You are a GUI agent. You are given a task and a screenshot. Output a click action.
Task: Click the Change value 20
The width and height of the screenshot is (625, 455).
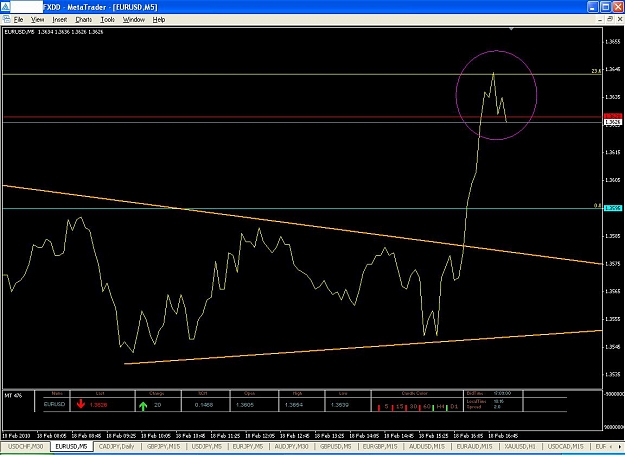pos(157,405)
